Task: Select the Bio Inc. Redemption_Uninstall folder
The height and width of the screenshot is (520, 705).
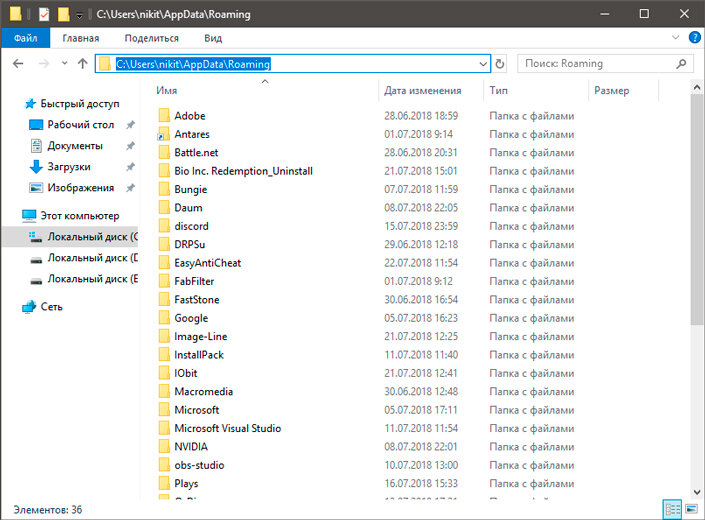Action: click(243, 171)
